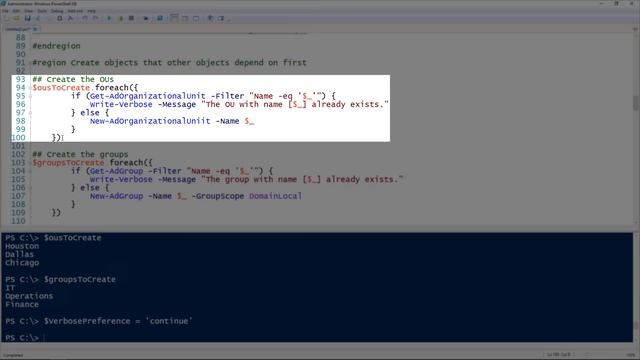The image size is (640, 360).
Task: Click 'Chicago' in console output
Action: pos(22,263)
